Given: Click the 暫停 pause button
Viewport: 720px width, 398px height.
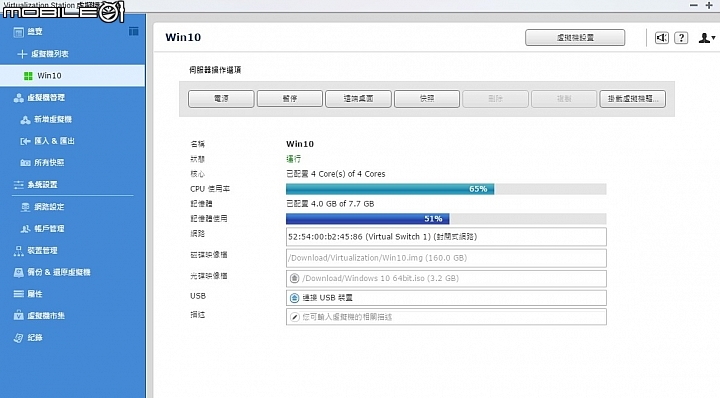Looking at the screenshot, I should (x=290, y=99).
